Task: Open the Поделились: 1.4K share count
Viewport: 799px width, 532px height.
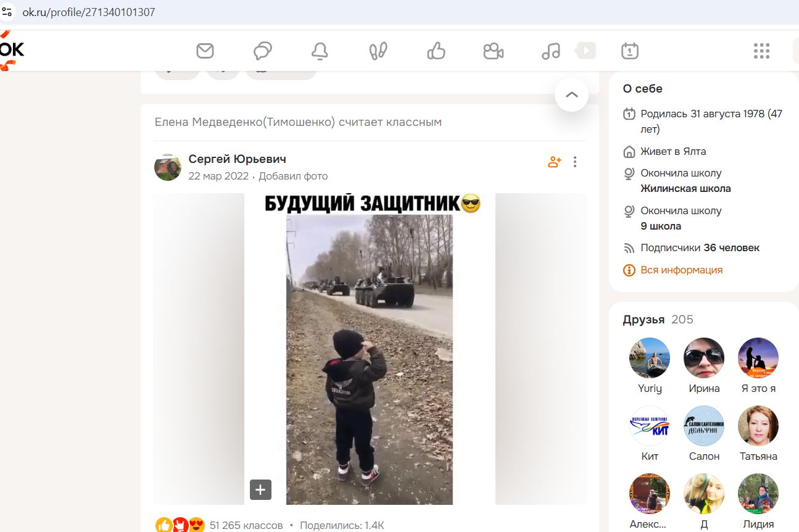Action: point(342,525)
